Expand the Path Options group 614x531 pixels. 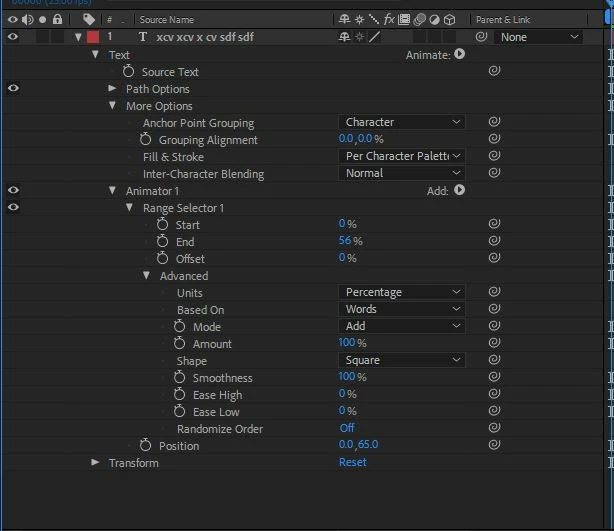tap(112, 88)
